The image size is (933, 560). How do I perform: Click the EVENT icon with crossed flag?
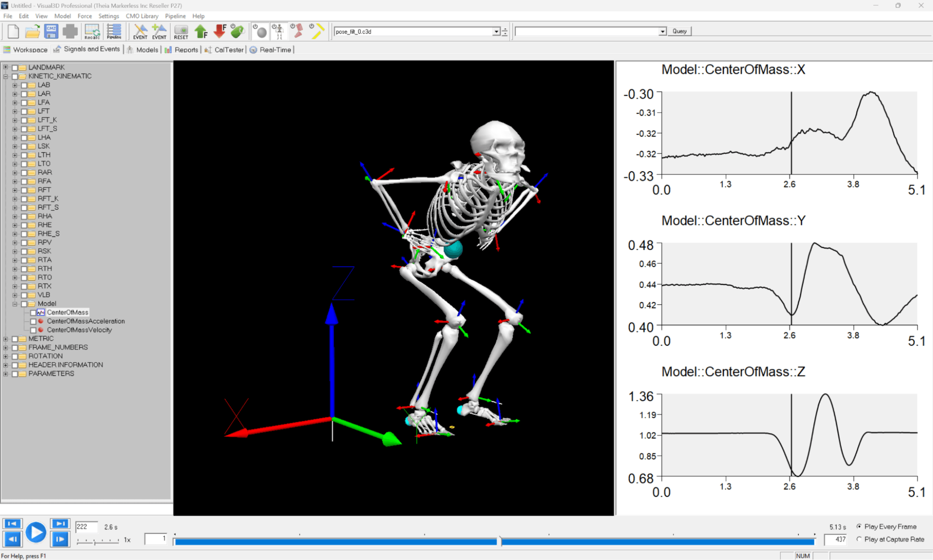pos(140,31)
